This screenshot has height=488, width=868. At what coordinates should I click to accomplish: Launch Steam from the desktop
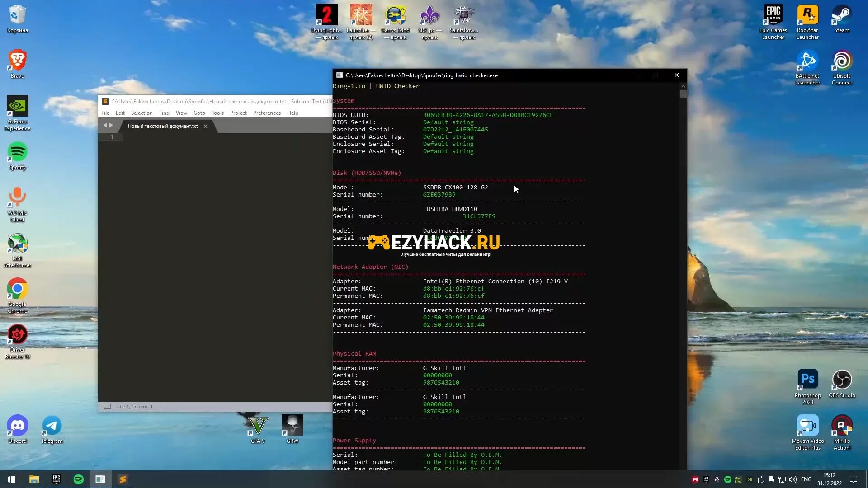[x=842, y=19]
